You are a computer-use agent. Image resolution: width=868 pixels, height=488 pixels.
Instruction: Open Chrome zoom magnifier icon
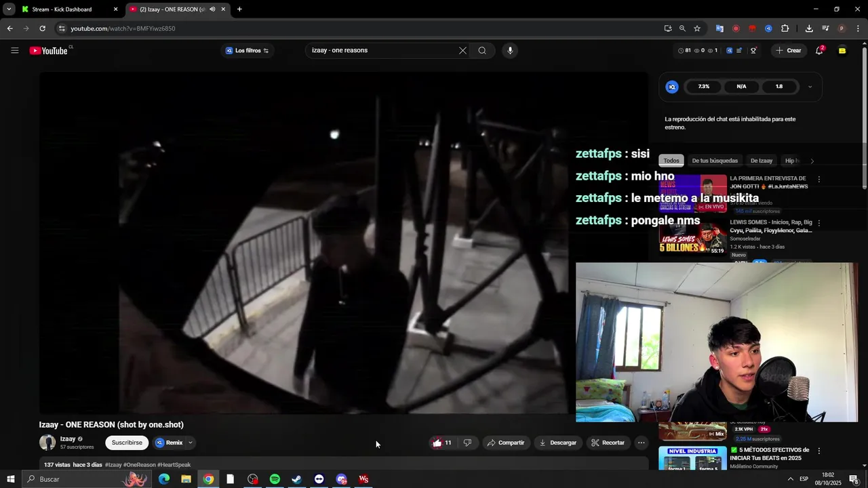coord(682,28)
